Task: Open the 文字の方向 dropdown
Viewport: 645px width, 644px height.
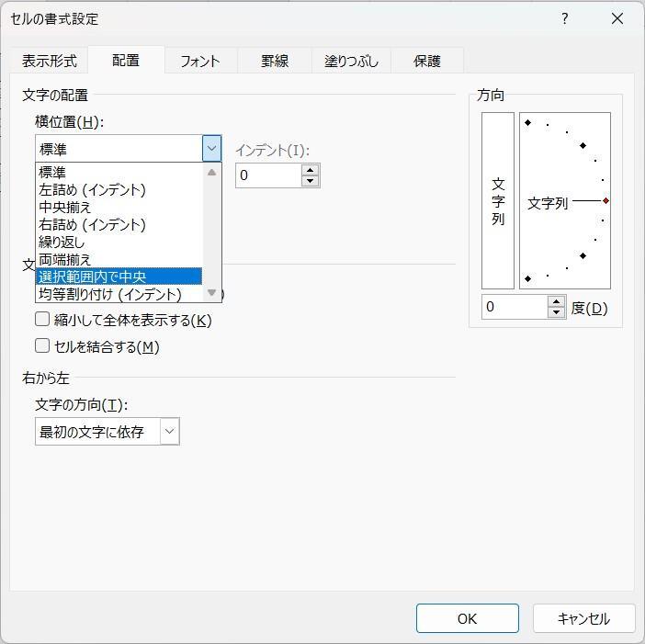Action: click(x=107, y=432)
